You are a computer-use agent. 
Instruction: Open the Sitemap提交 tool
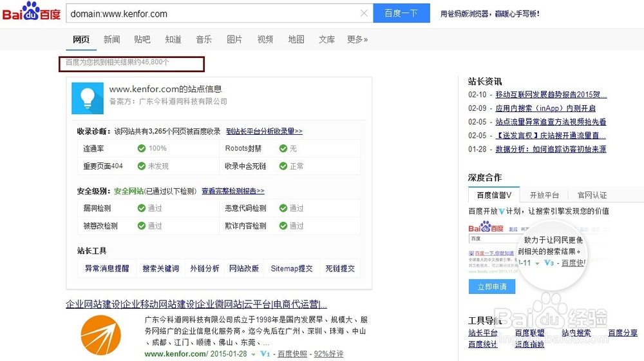(292, 268)
